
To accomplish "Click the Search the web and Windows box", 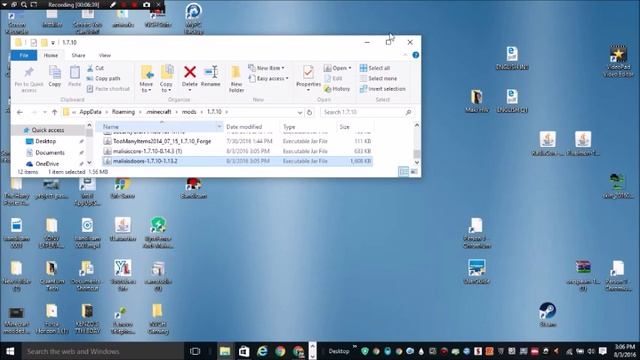I will [x=102, y=351].
